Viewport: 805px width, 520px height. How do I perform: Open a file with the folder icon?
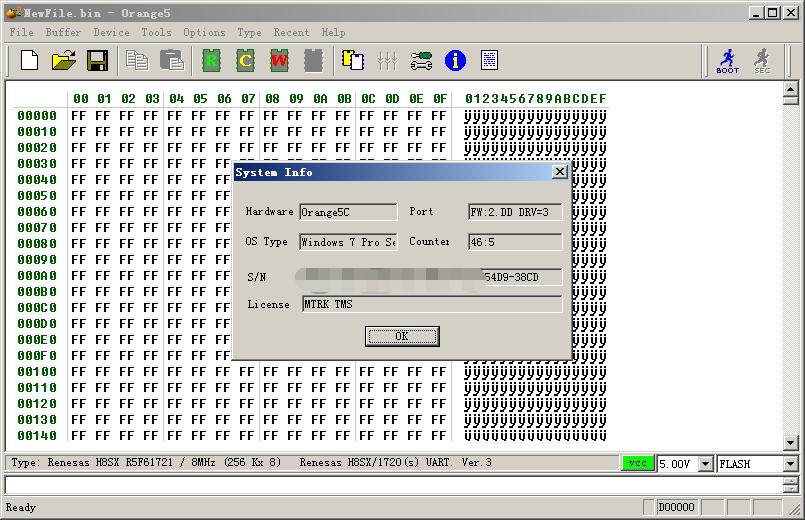[64, 61]
